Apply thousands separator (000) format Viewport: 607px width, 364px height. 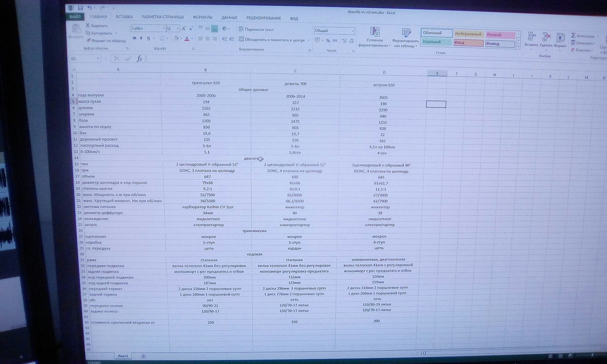[x=335, y=41]
